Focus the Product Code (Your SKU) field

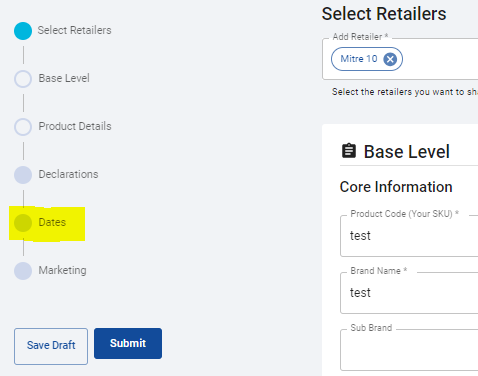click(409, 236)
